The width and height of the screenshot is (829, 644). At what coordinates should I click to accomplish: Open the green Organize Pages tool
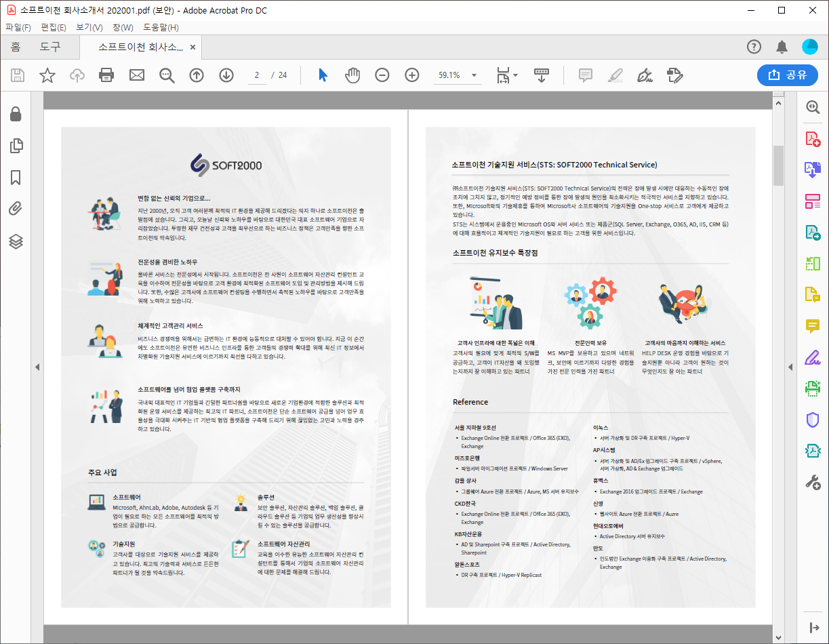812,264
